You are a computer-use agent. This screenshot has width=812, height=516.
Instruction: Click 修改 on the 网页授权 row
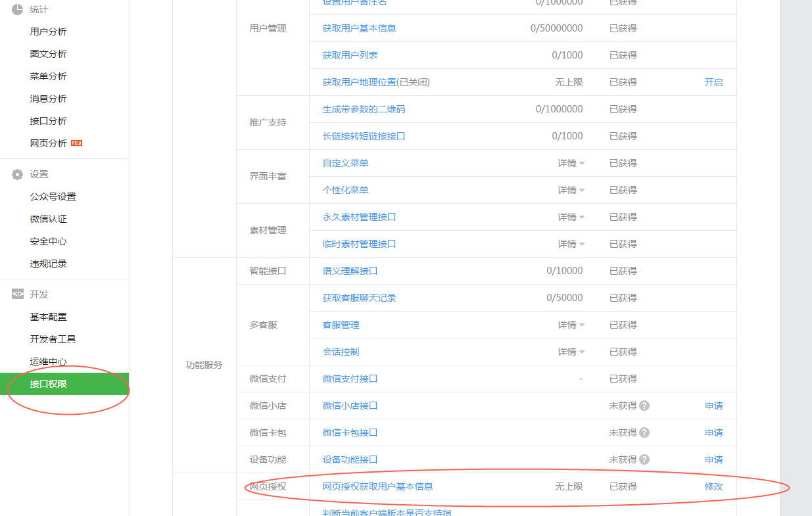point(713,487)
